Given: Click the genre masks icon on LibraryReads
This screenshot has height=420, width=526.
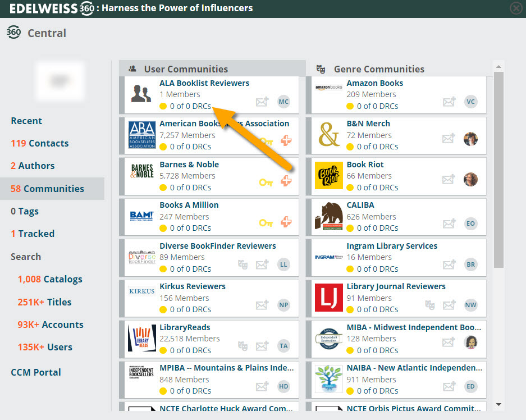Looking at the screenshot, I should [243, 346].
